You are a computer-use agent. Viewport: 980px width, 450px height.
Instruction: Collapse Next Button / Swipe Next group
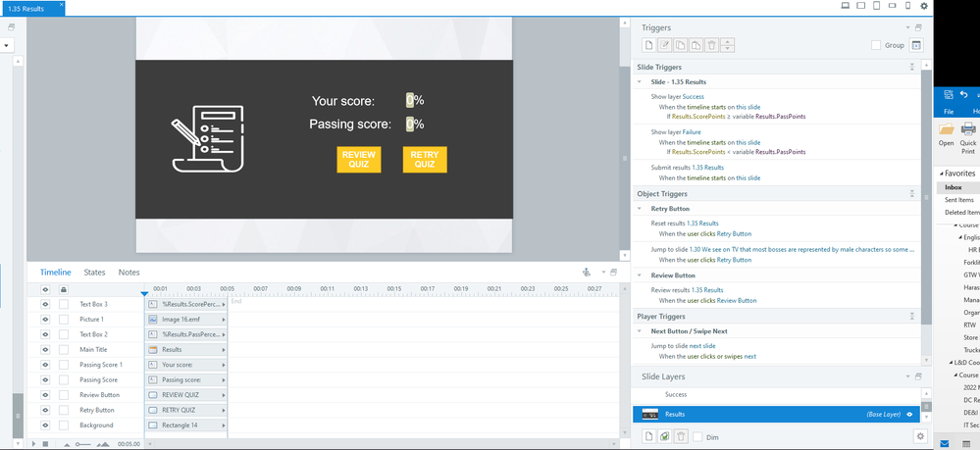[640, 331]
